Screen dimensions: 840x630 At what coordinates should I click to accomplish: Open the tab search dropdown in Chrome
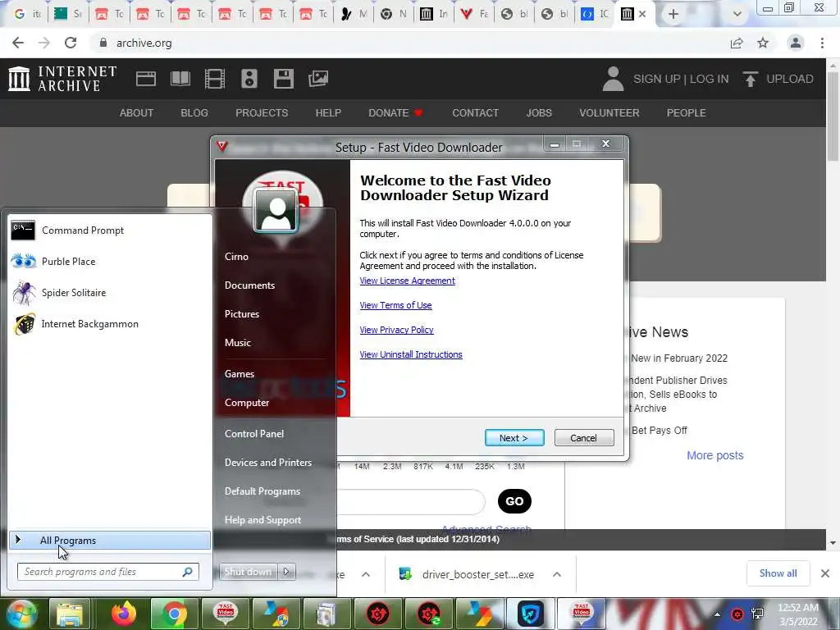coord(737,14)
